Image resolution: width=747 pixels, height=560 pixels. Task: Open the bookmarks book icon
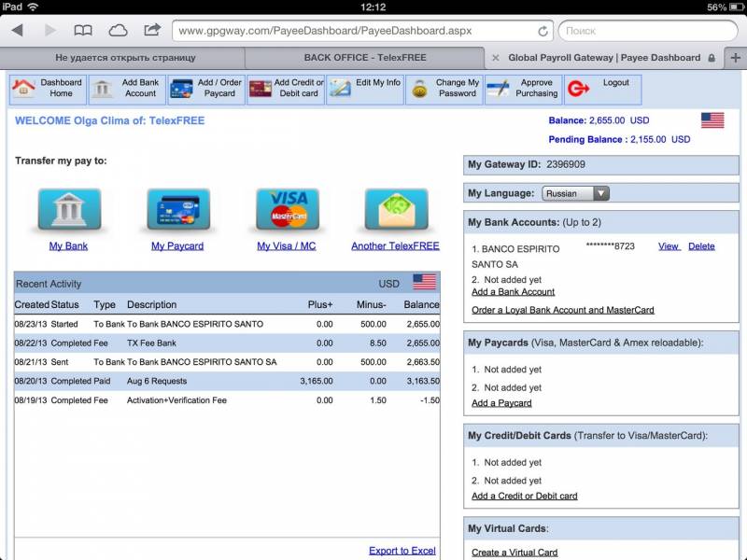83,31
